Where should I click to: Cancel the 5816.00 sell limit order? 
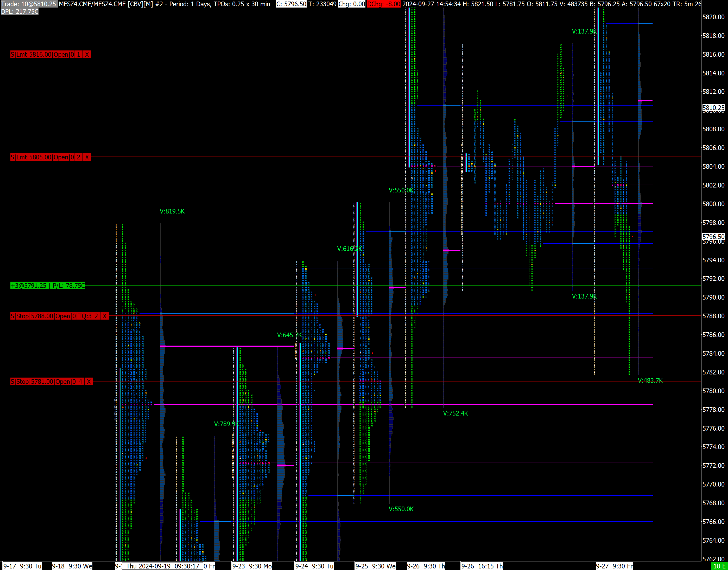pyautogui.click(x=87, y=54)
